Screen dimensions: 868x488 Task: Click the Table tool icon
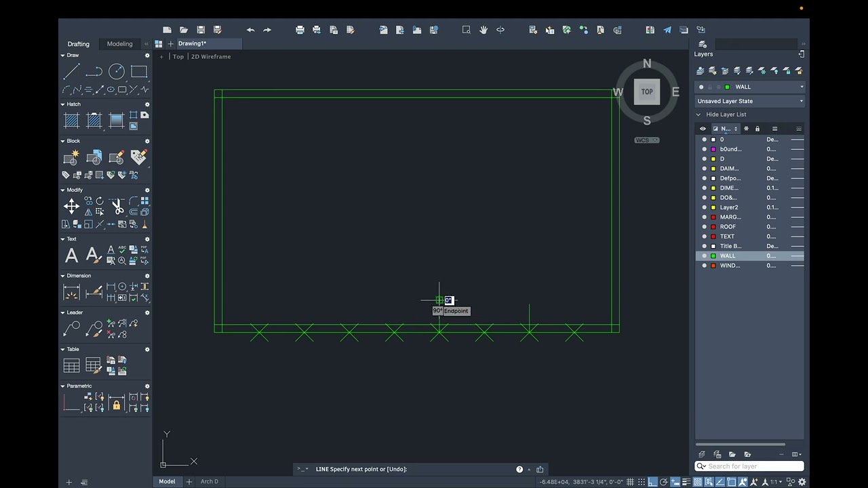click(71, 366)
